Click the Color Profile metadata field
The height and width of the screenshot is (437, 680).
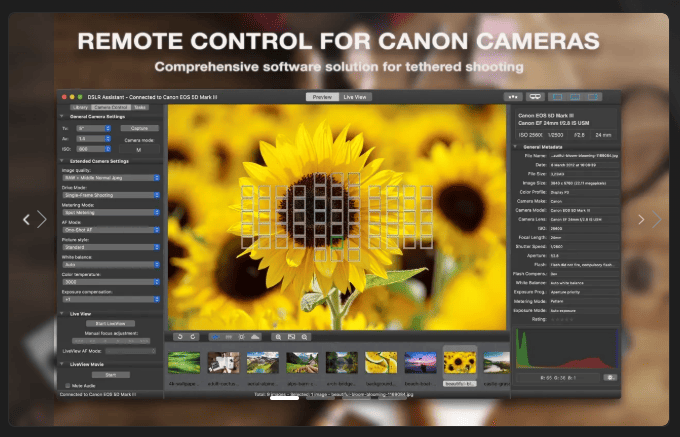pyautogui.click(x=584, y=192)
